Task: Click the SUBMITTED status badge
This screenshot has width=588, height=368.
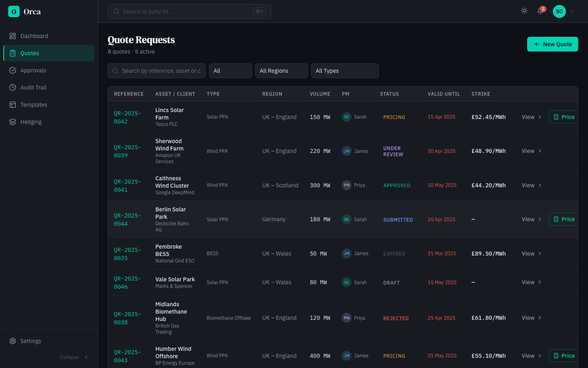Action: click(x=398, y=220)
